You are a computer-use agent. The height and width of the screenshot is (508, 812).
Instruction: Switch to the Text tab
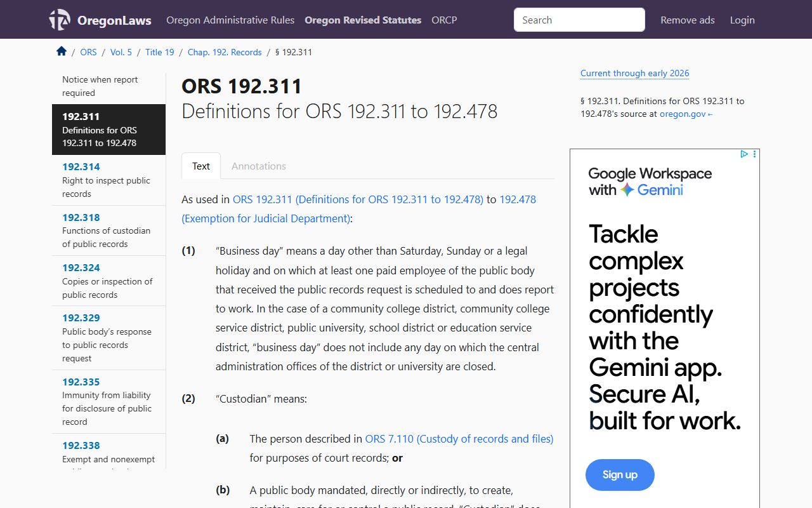[x=201, y=166]
